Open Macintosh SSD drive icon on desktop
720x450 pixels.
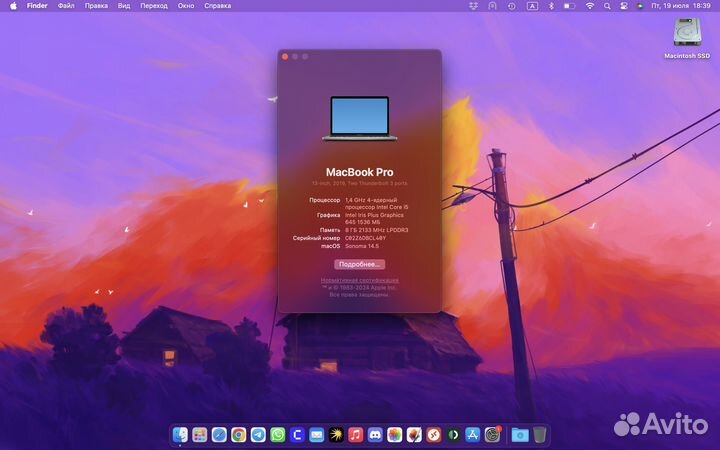(687, 32)
